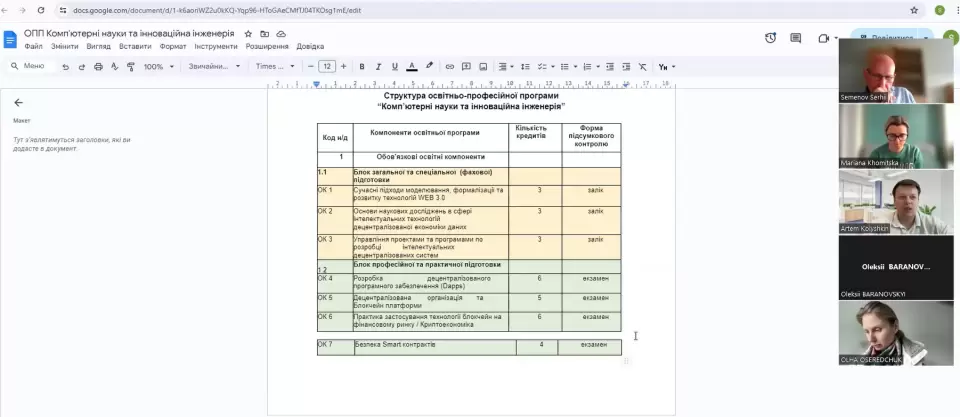Screen dimensions: 960x417
Task: Open the Довідка menu
Action: [310, 47]
